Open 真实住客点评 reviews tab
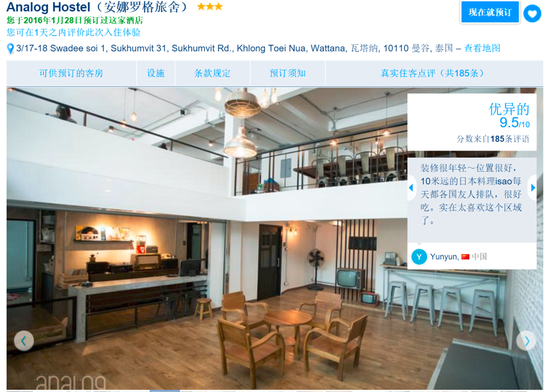Screen dimensions: 545x392 tap(434, 73)
